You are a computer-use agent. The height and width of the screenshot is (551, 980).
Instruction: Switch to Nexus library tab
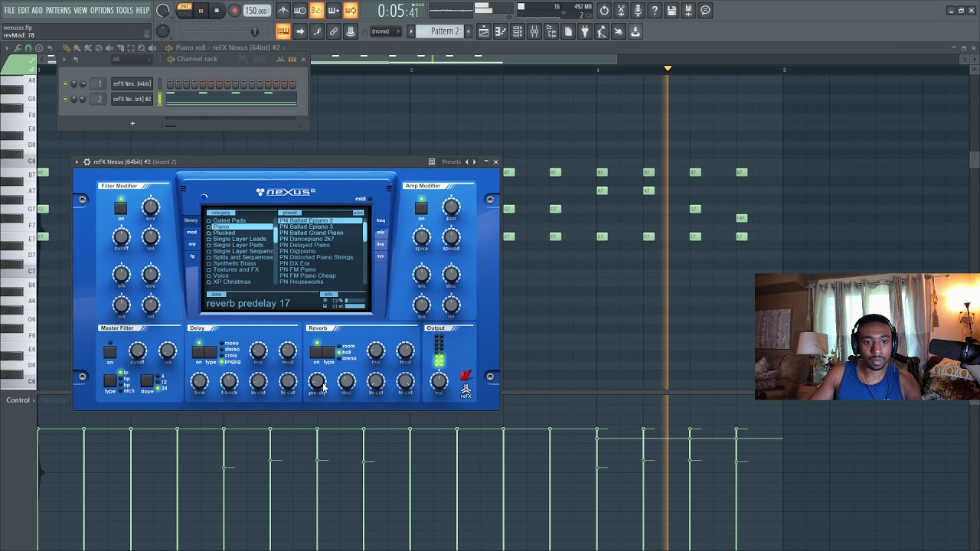[191, 220]
